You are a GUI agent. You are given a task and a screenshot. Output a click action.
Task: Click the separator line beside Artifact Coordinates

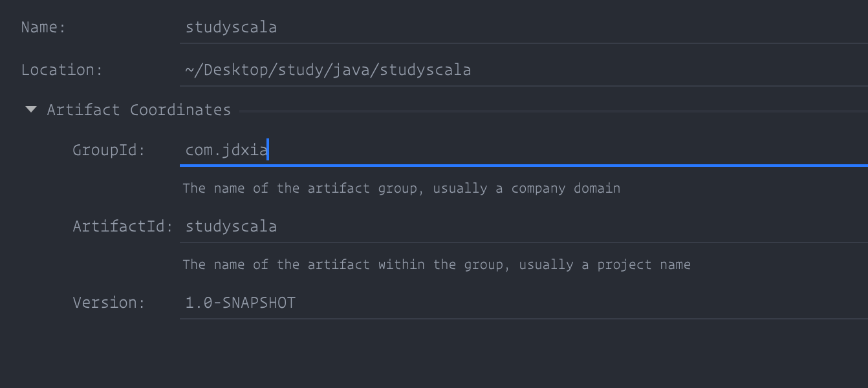[x=554, y=111]
